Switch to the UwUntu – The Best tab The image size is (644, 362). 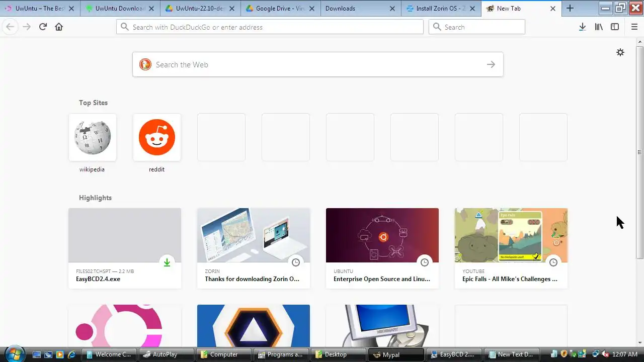[40, 9]
